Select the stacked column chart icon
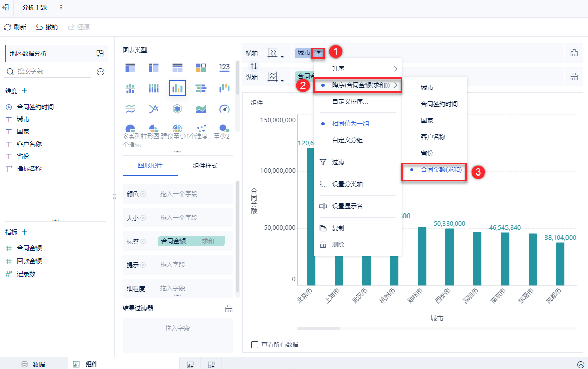The image size is (588, 369). [154, 88]
